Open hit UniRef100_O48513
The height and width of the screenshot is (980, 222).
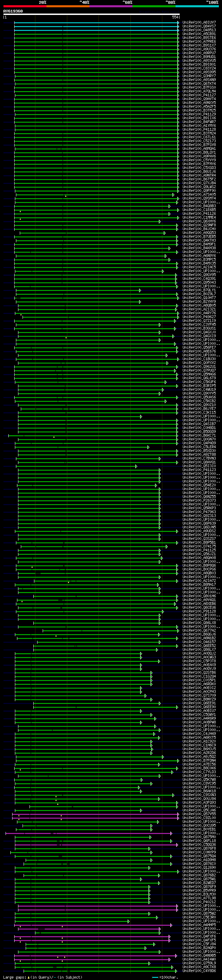pyautogui.click(x=199, y=30)
